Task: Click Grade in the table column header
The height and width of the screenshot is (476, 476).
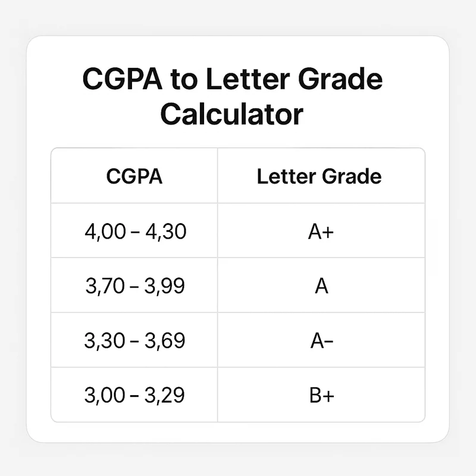Action: click(x=352, y=176)
